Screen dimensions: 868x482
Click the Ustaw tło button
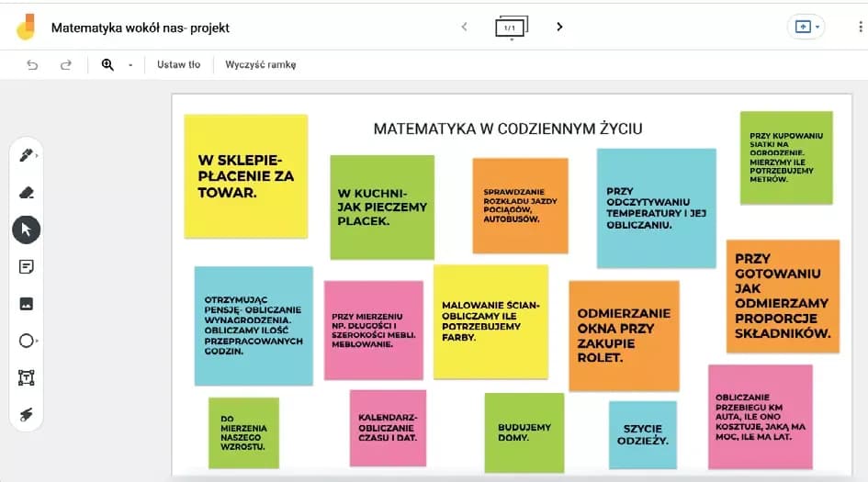178,64
